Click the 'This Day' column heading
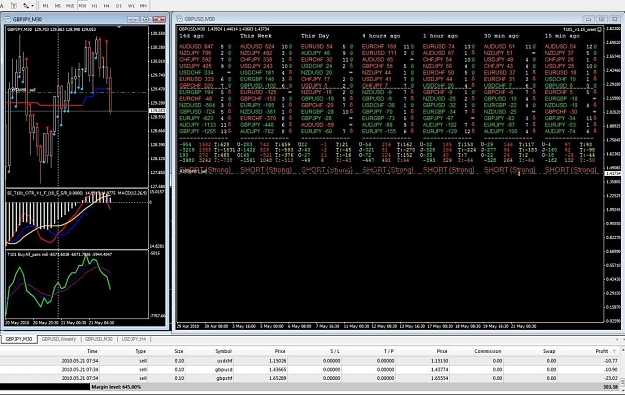Screen dimensions: 625x396 point(315,36)
